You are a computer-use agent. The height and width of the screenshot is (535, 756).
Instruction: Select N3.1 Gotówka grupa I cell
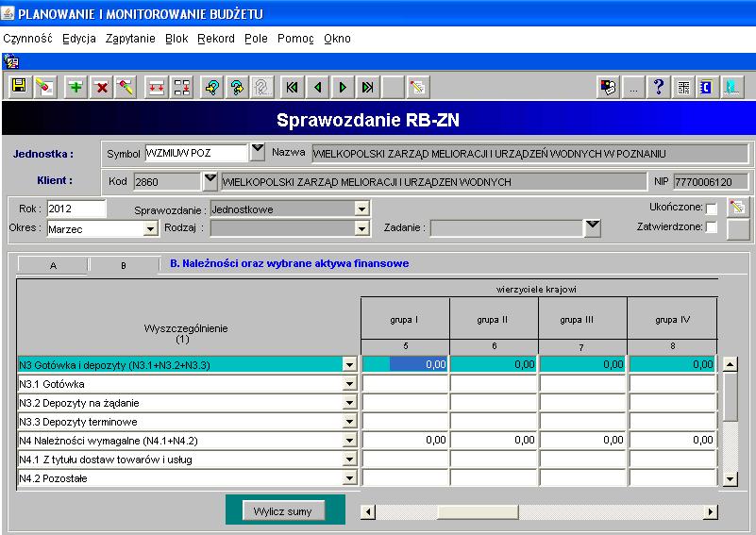[x=405, y=384]
